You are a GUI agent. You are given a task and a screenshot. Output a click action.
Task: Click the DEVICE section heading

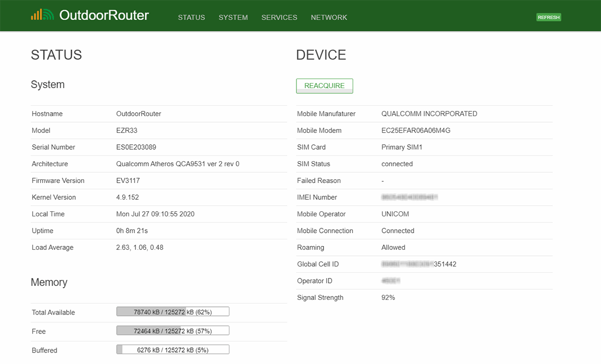321,55
